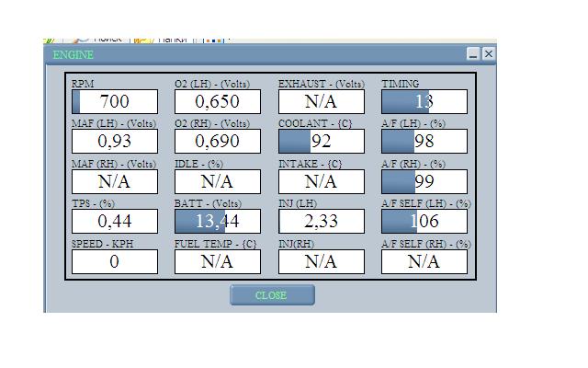
Task: Click the TPS percent value
Action: [114, 221]
